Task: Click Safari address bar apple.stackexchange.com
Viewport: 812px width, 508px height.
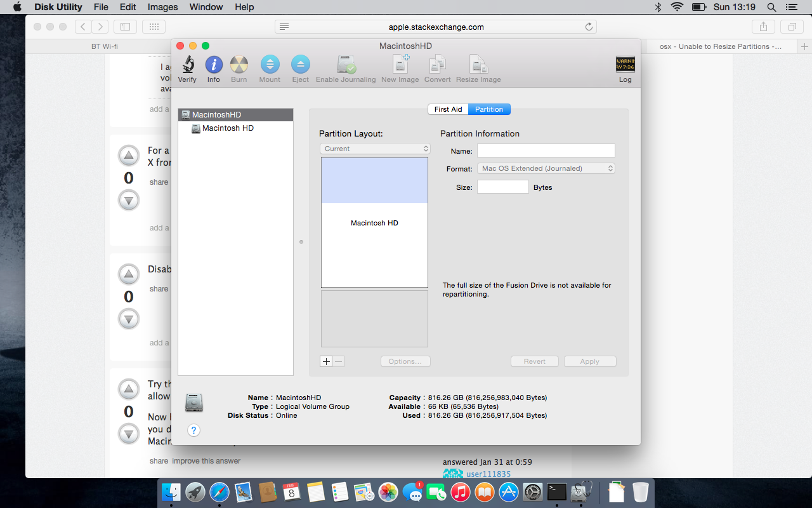Action: 436,27
